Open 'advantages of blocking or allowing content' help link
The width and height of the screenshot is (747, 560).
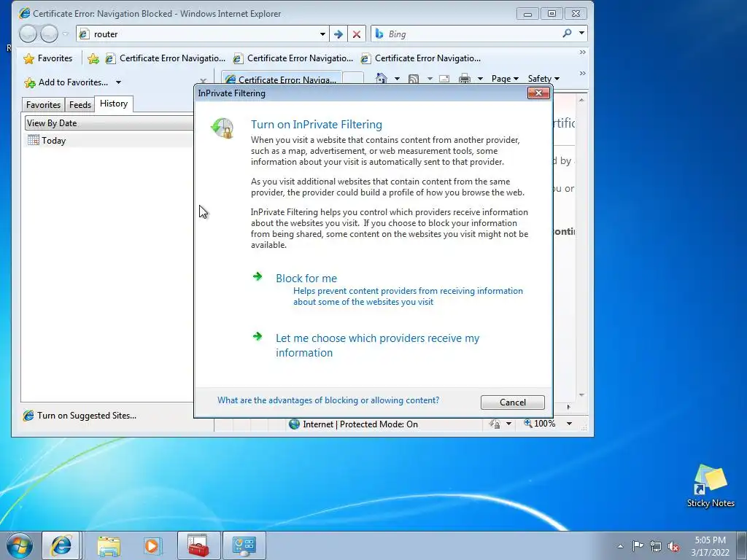328,400
